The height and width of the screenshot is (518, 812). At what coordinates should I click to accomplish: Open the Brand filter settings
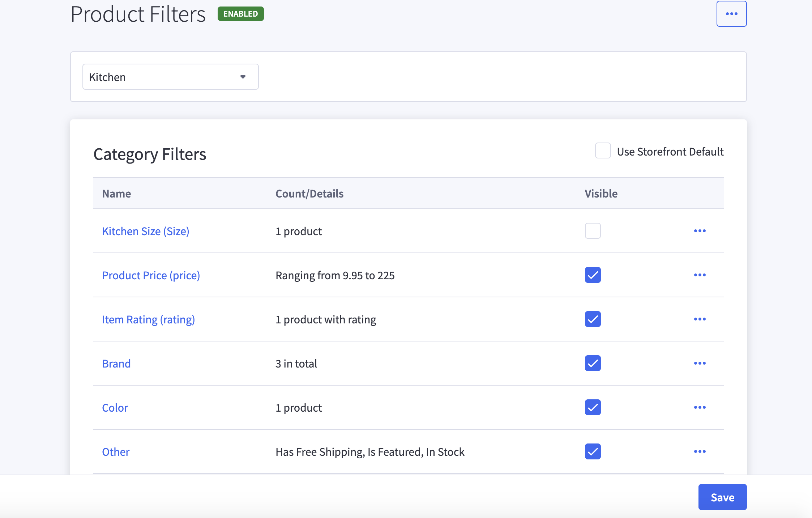(116, 363)
